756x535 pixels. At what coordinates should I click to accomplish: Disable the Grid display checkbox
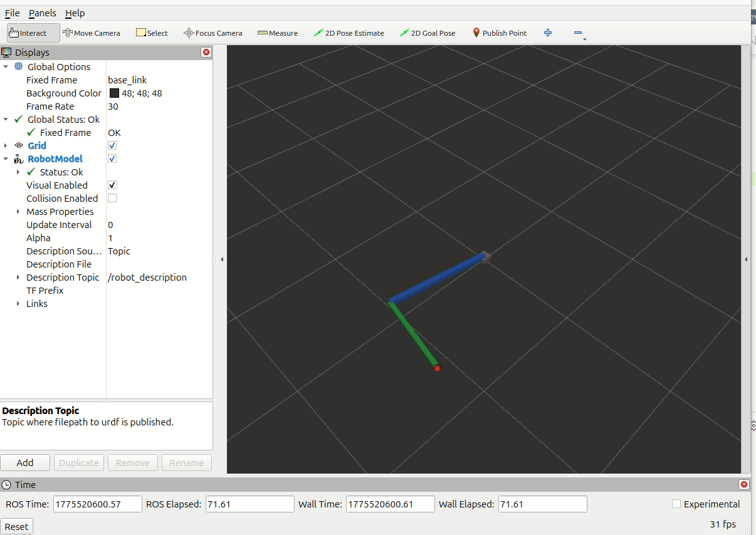tap(112, 145)
